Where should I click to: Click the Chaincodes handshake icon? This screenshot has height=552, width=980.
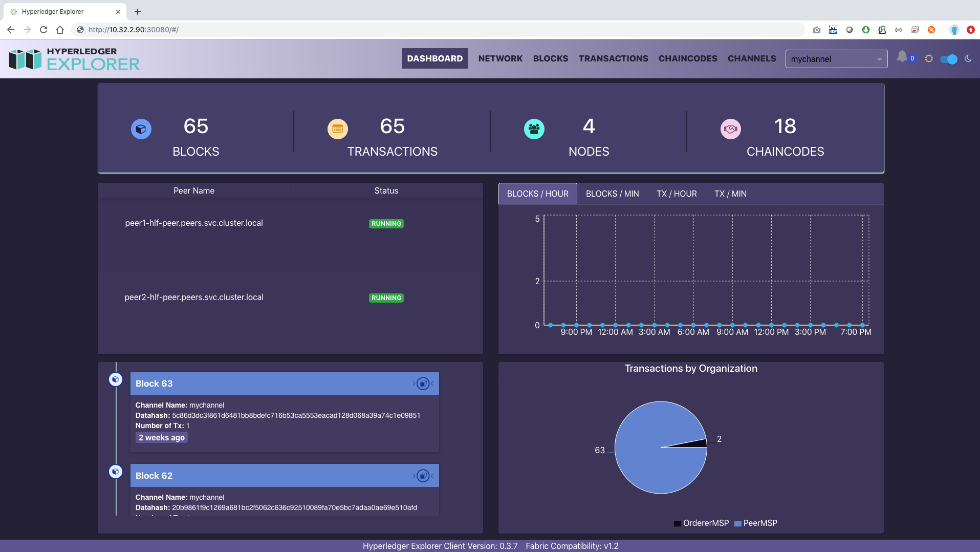point(731,129)
